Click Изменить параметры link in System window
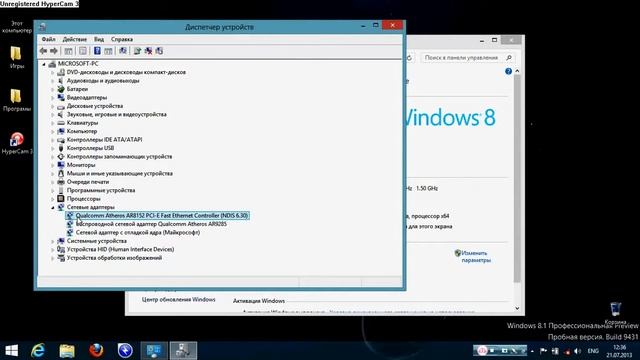Screen dimensions: 640x360 point(476,256)
